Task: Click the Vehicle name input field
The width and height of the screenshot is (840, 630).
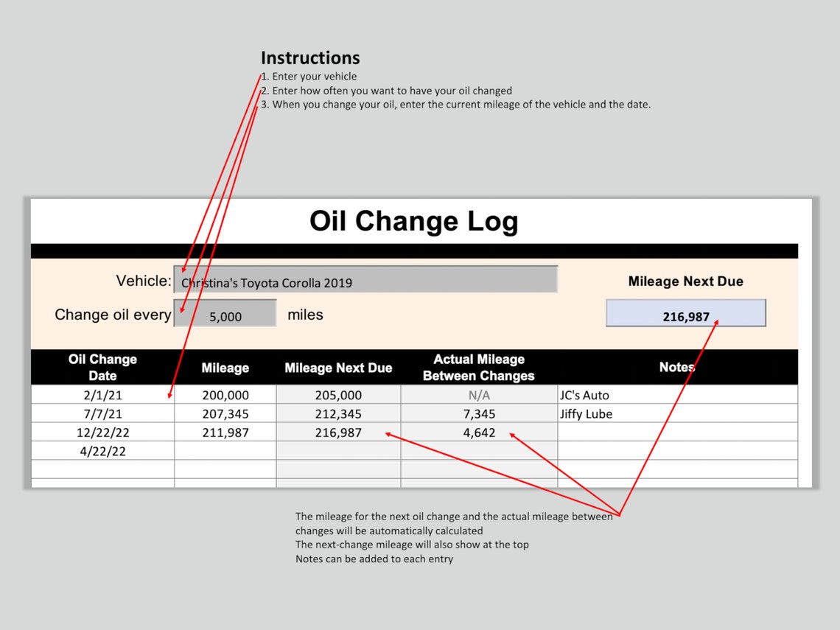Action: click(x=365, y=280)
